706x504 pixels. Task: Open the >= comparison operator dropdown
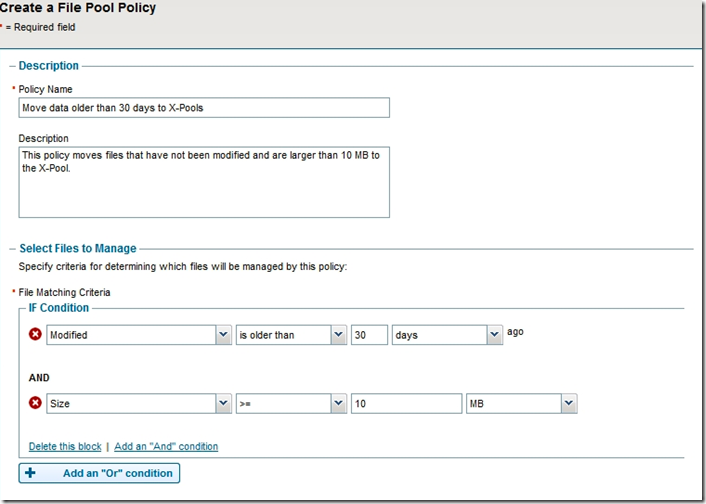[x=291, y=404]
